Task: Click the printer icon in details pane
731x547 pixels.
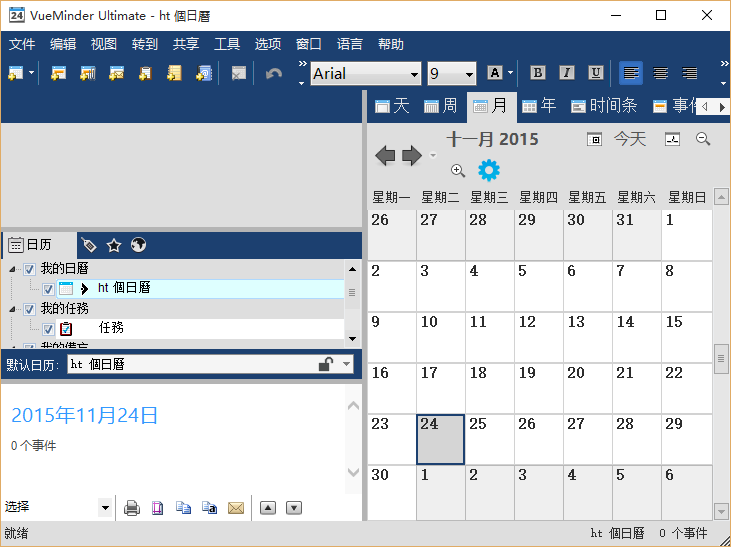Action: click(132, 508)
